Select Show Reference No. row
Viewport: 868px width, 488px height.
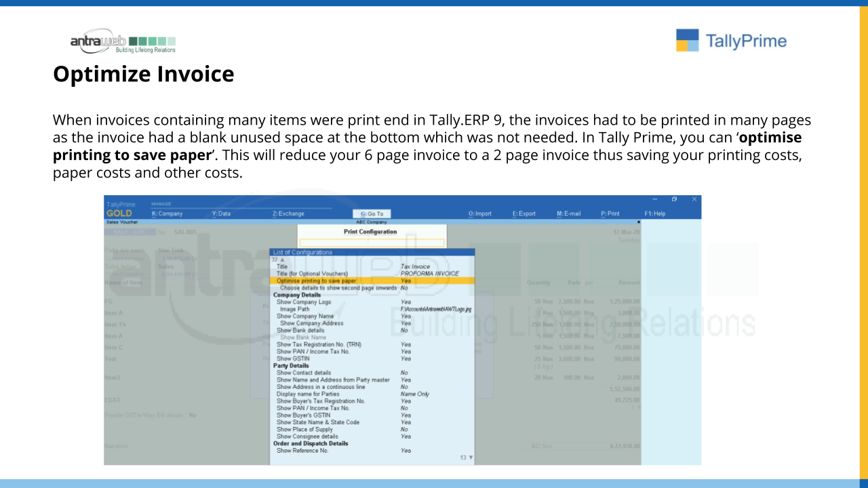click(372, 451)
